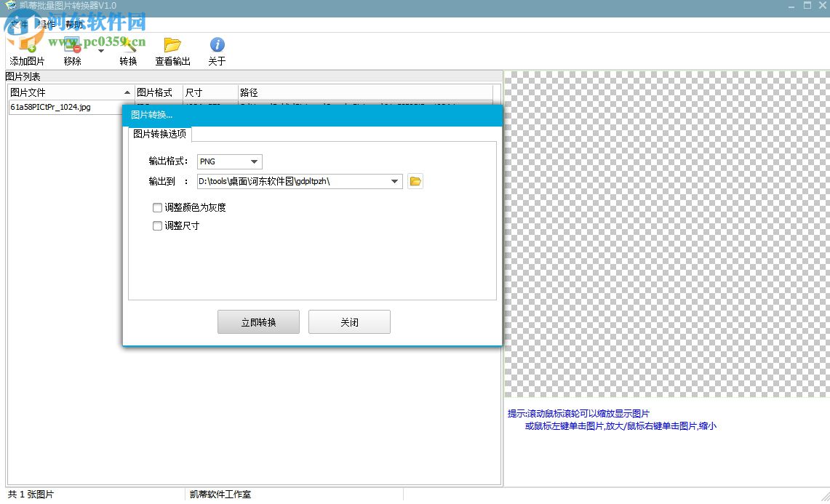Click the 路径 column header

point(365,92)
